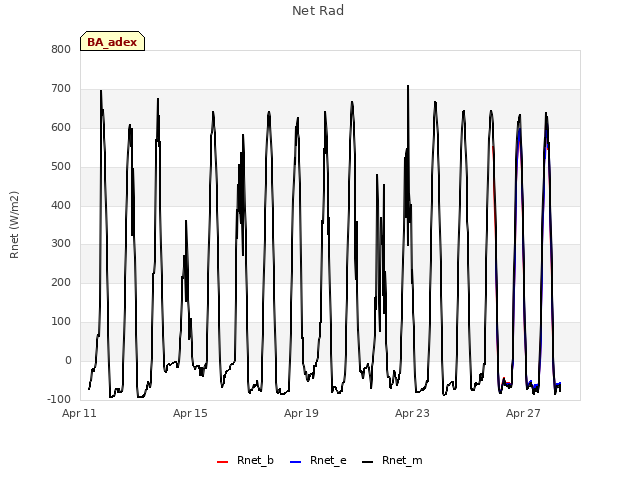
Task: Click the Apr 15 x-axis label
Action: point(190,413)
